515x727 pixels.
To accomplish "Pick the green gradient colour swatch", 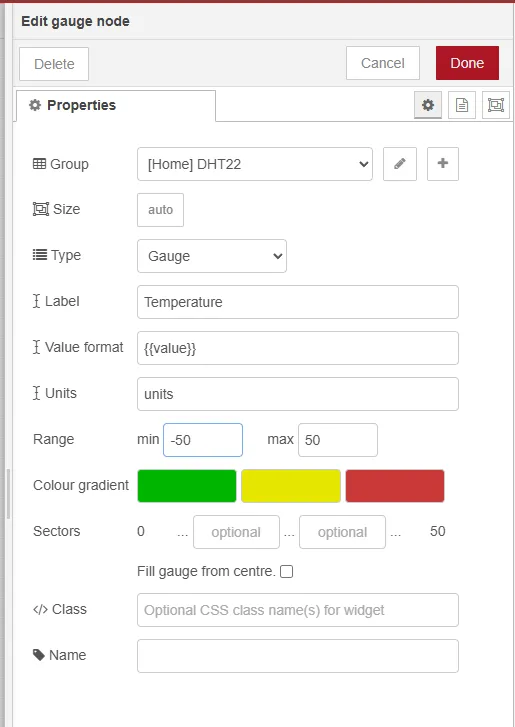I will click(187, 486).
